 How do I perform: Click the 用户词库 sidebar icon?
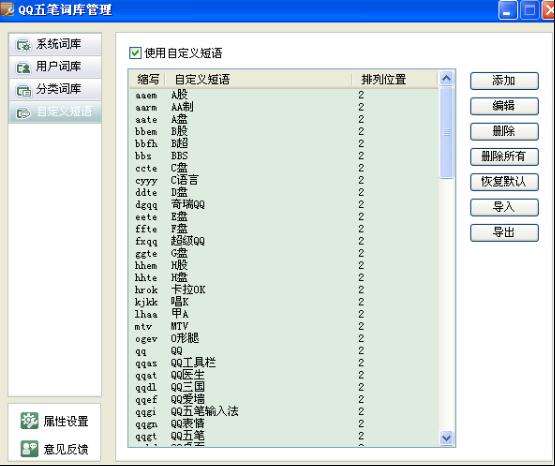pyautogui.click(x=23, y=68)
